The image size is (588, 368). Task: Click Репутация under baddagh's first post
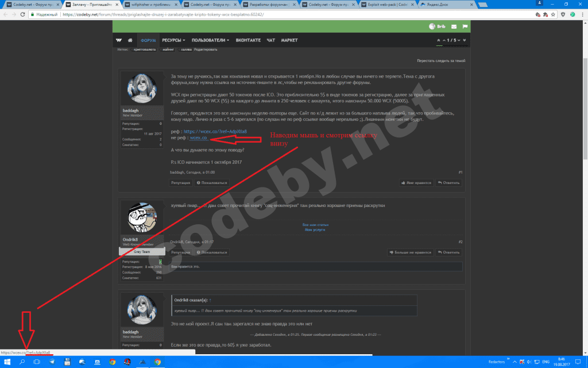pyautogui.click(x=181, y=183)
